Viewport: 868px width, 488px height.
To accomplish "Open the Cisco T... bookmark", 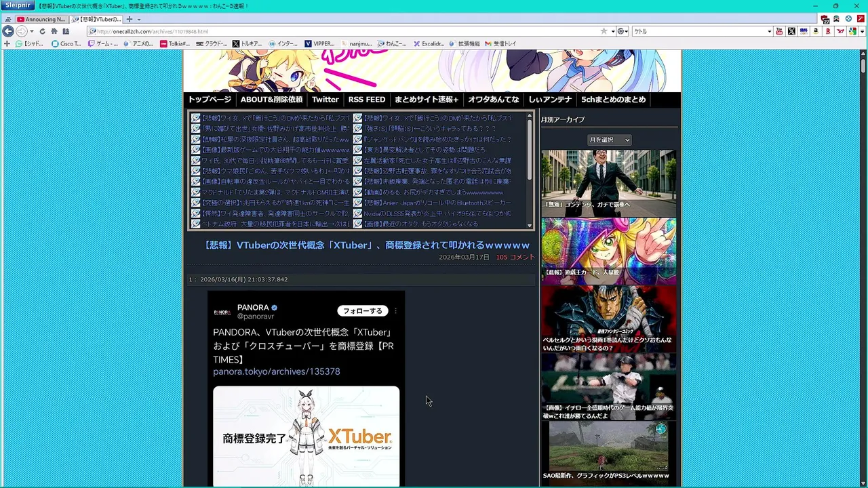I will [66, 43].
